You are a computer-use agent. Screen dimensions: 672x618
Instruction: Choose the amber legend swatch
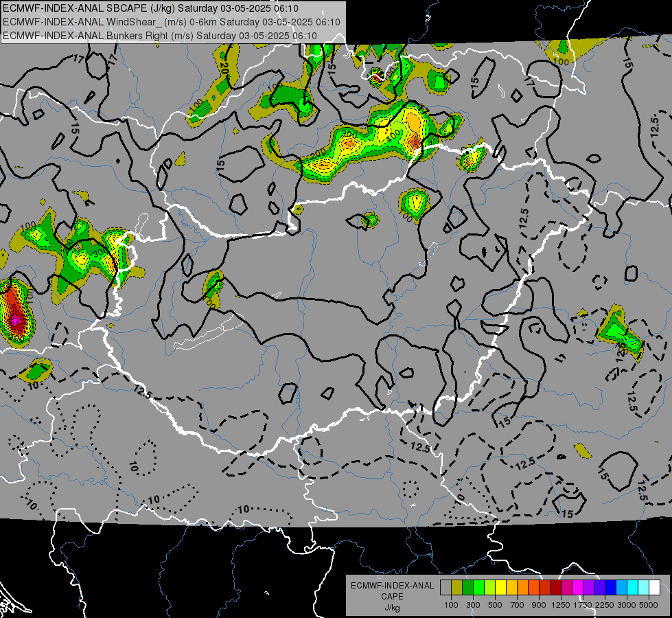coord(511,587)
